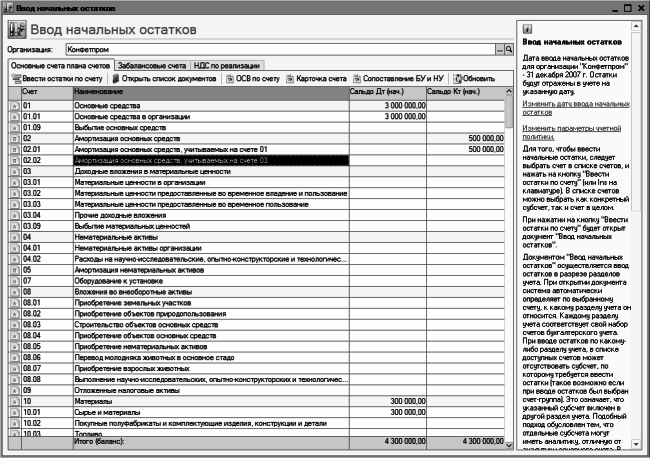Click the account icon for row 02.02
The image size is (650, 458).
pos(15,160)
